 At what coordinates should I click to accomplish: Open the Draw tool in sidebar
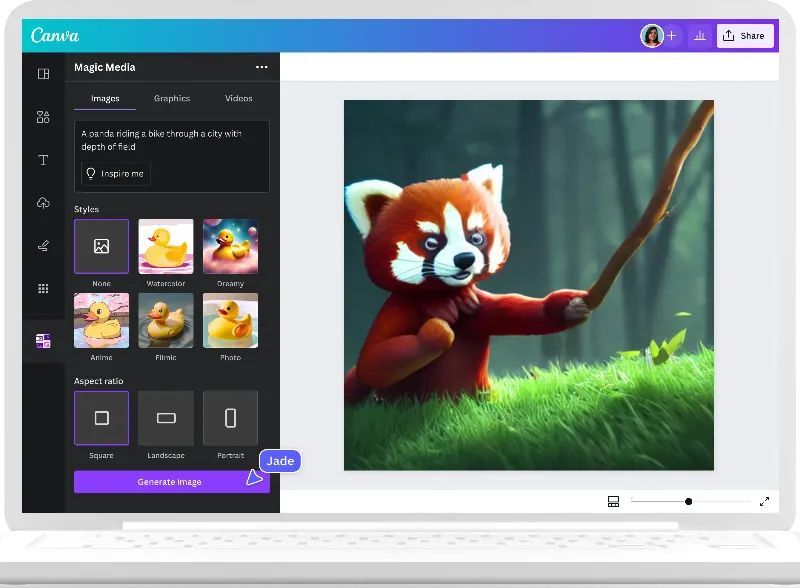pyautogui.click(x=43, y=245)
